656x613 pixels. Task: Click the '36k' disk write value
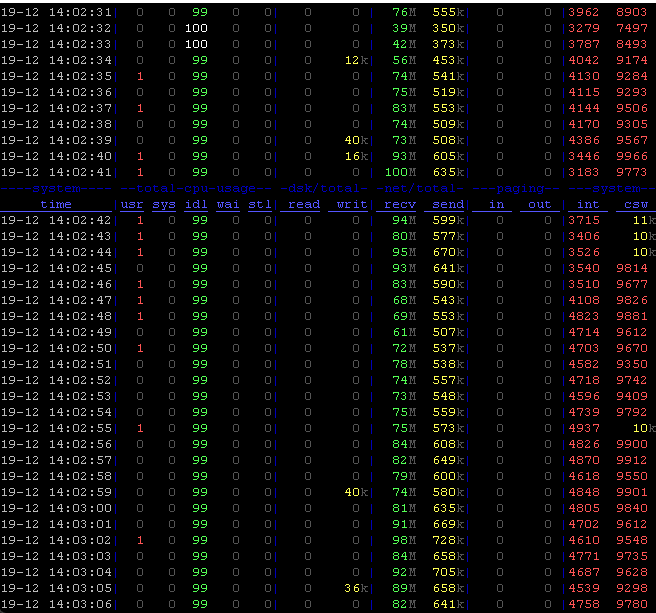(356, 588)
